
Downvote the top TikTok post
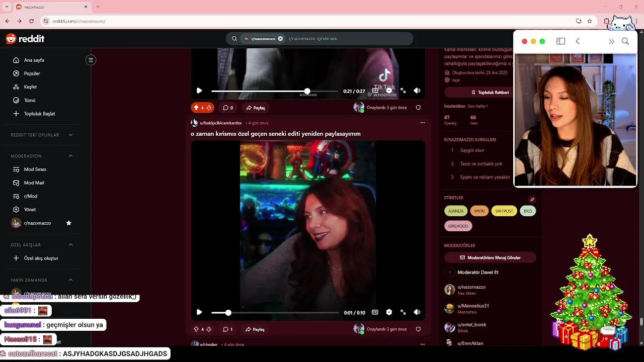(209, 108)
